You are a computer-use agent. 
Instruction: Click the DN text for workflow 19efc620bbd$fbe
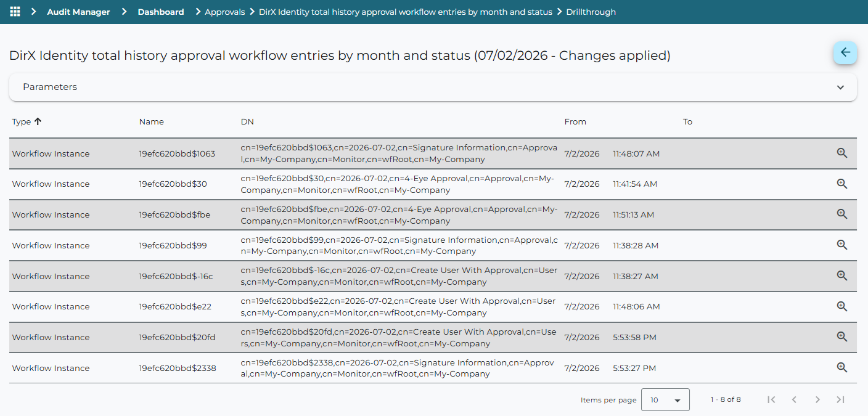point(399,214)
